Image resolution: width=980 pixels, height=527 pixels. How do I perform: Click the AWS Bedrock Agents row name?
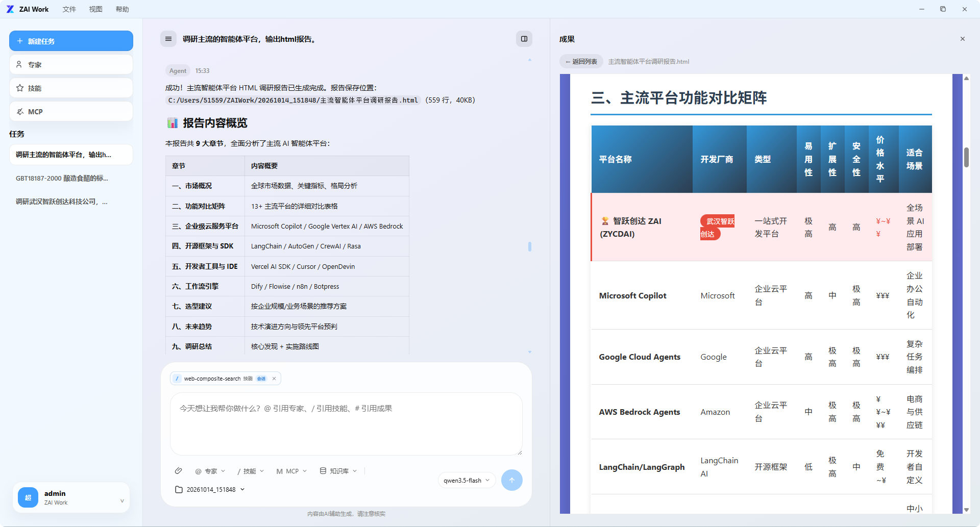point(640,412)
